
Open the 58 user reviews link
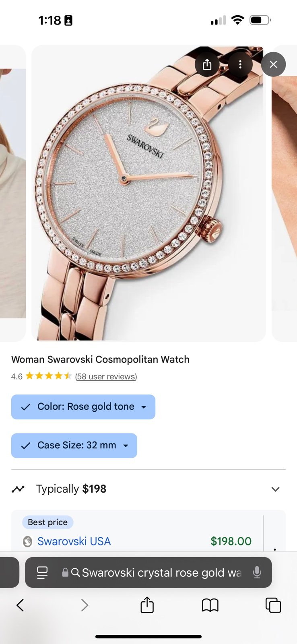[x=106, y=376]
